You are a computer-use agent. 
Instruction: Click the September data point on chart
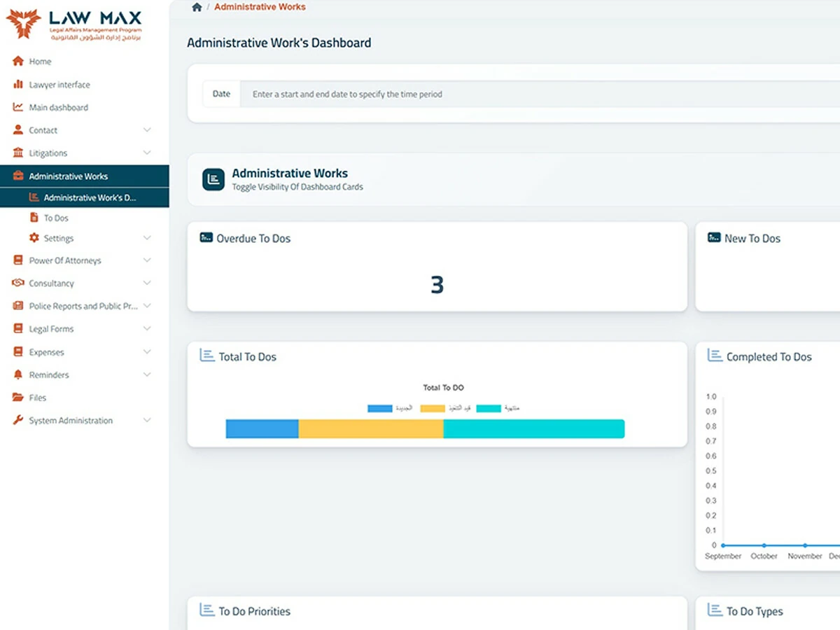[x=723, y=545]
